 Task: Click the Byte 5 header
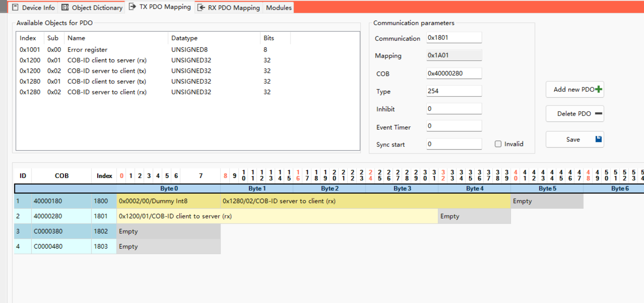[547, 188]
